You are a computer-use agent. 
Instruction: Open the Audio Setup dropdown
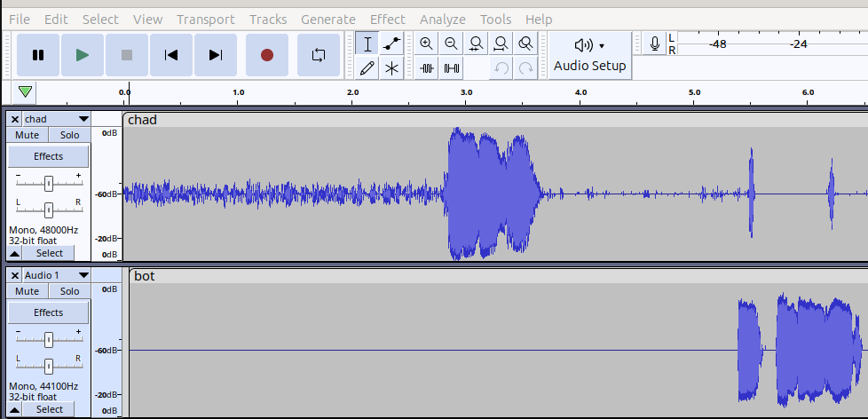[x=589, y=55]
